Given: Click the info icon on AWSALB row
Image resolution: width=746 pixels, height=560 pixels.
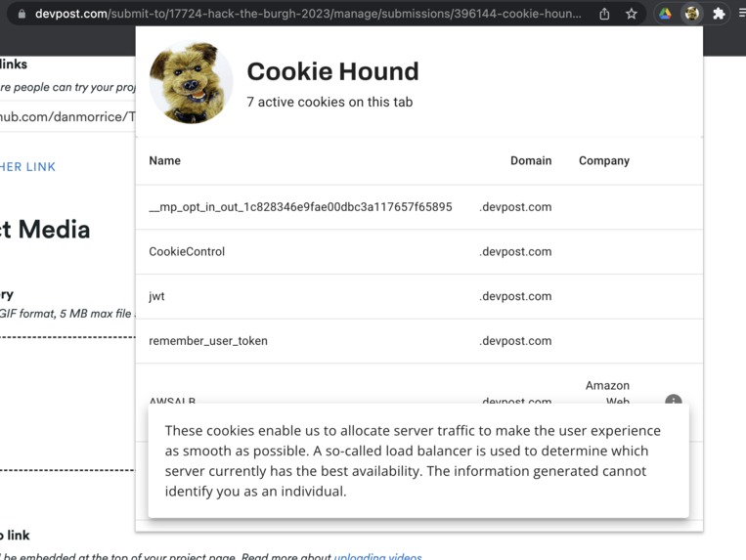Looking at the screenshot, I should [x=674, y=400].
